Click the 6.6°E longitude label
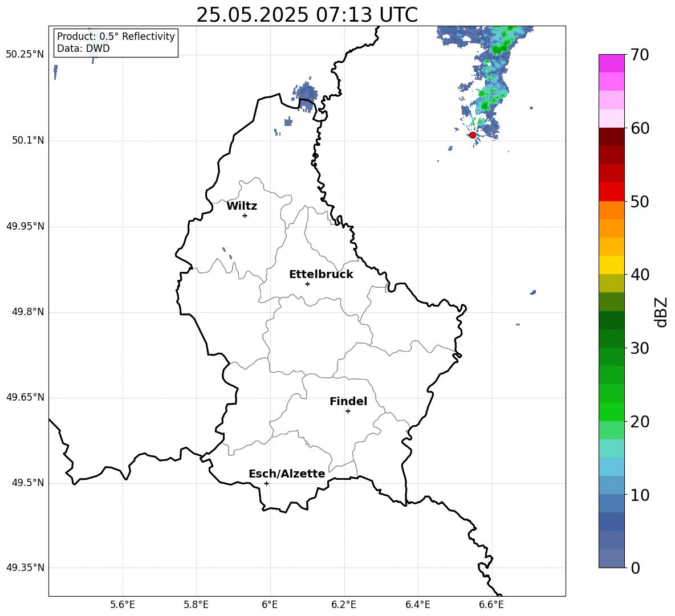The height and width of the screenshot is (616, 675). point(491,605)
